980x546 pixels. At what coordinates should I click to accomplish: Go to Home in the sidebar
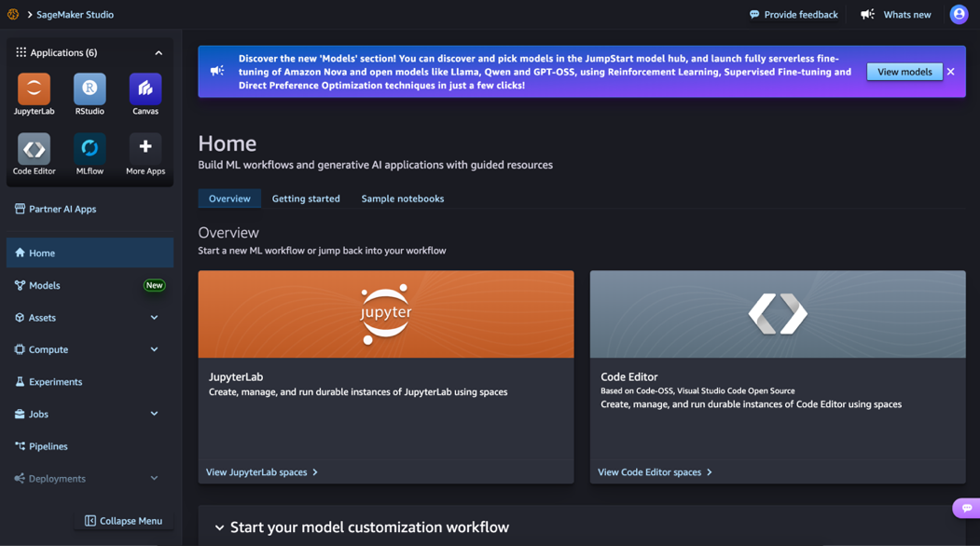90,253
